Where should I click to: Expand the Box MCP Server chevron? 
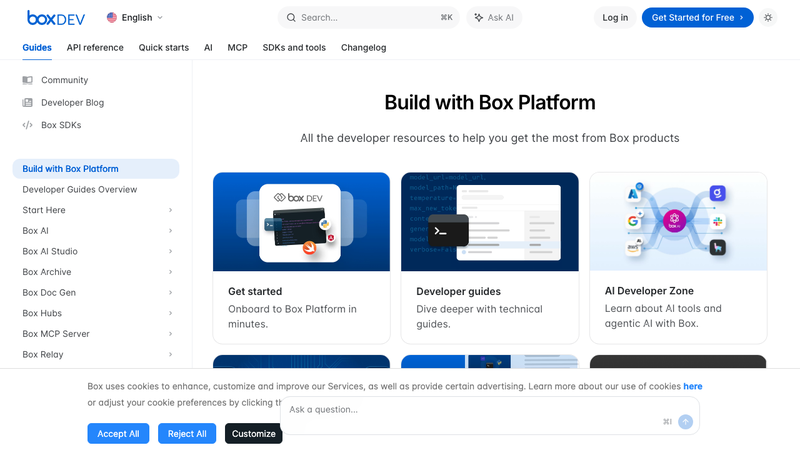pyautogui.click(x=170, y=334)
